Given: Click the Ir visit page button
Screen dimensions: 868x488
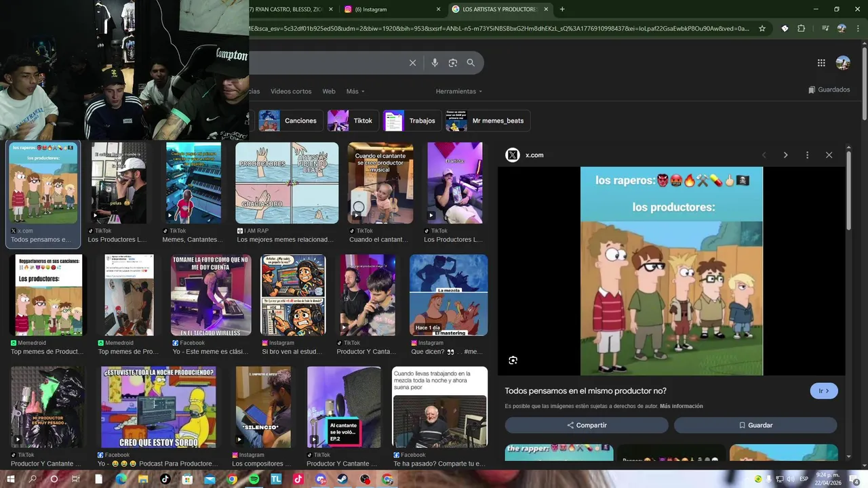Looking at the screenshot, I should [x=824, y=391].
